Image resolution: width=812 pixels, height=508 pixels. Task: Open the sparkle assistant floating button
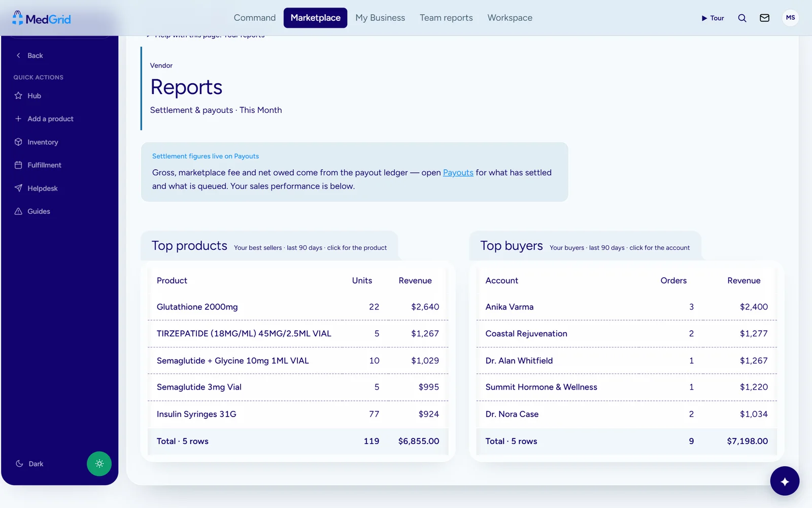785,481
